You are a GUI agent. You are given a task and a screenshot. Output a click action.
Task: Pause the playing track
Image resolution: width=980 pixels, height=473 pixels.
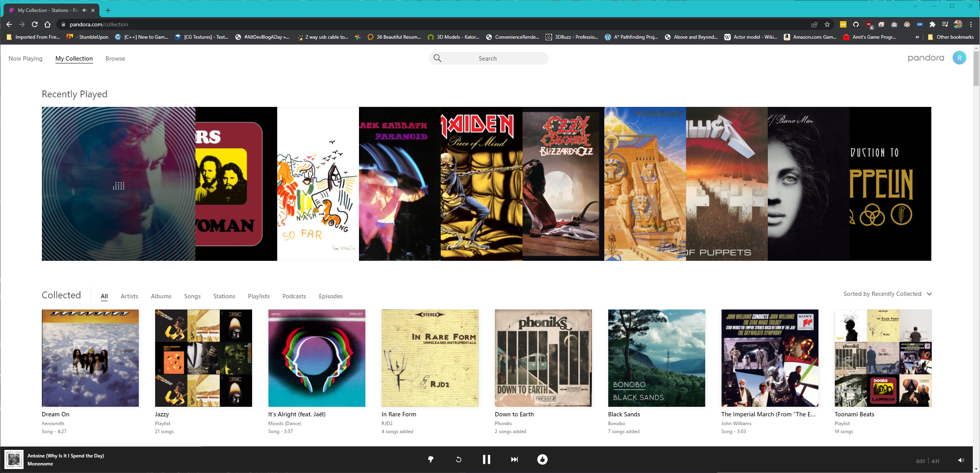point(486,459)
